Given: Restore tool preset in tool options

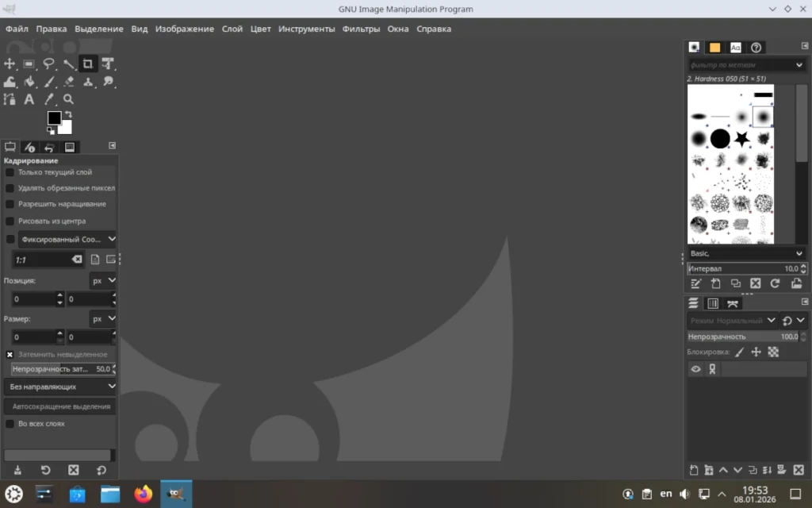Looking at the screenshot, I should (x=45, y=470).
